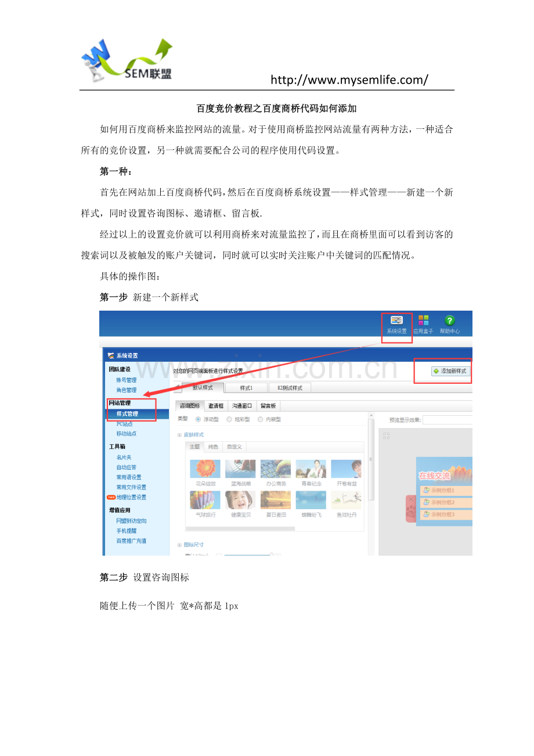Image resolution: width=534 pixels, height=756 pixels.
Task: Open the 咨询图标 tab
Action: [190, 406]
